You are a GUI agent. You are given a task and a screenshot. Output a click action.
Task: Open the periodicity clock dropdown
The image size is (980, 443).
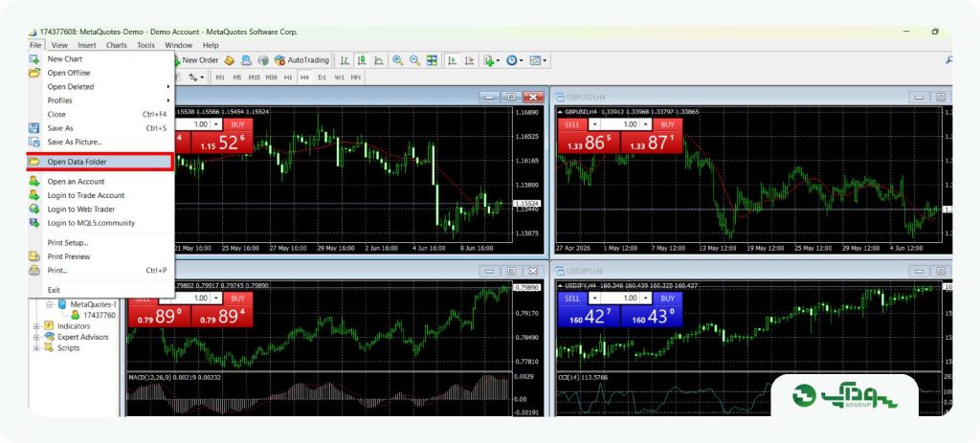515,60
